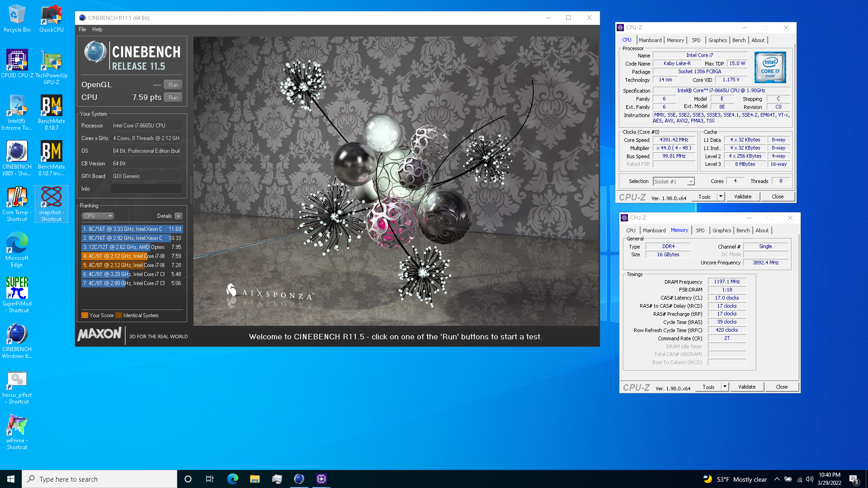
Task: Click Close in bottom CPU-Z window
Action: click(782, 387)
